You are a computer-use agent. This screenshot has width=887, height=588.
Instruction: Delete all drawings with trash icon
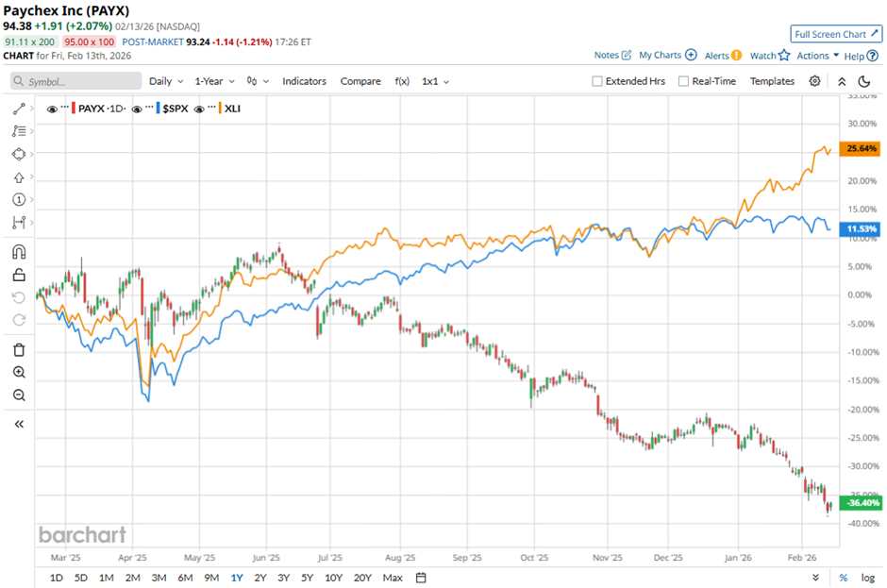17,348
